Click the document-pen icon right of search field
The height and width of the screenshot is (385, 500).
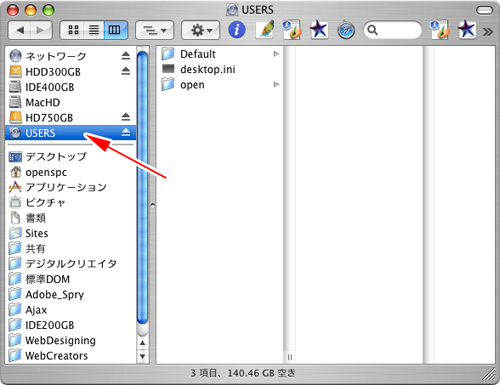[x=439, y=29]
